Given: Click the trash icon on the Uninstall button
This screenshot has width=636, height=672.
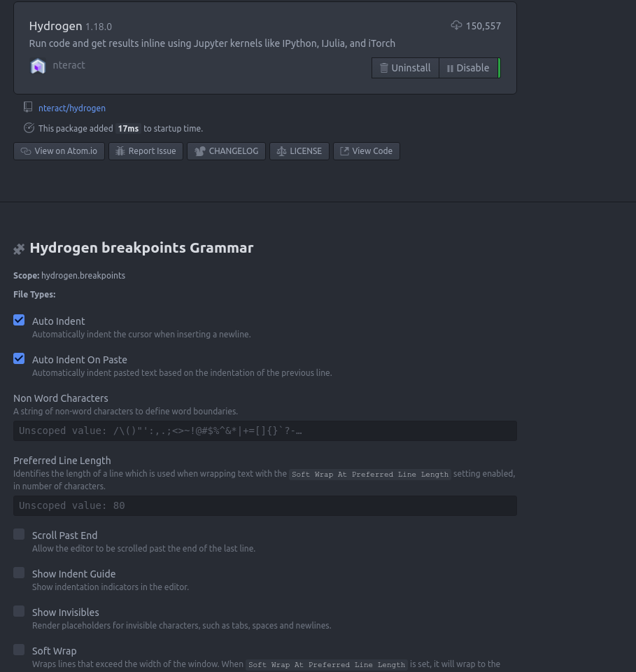Looking at the screenshot, I should click(384, 68).
